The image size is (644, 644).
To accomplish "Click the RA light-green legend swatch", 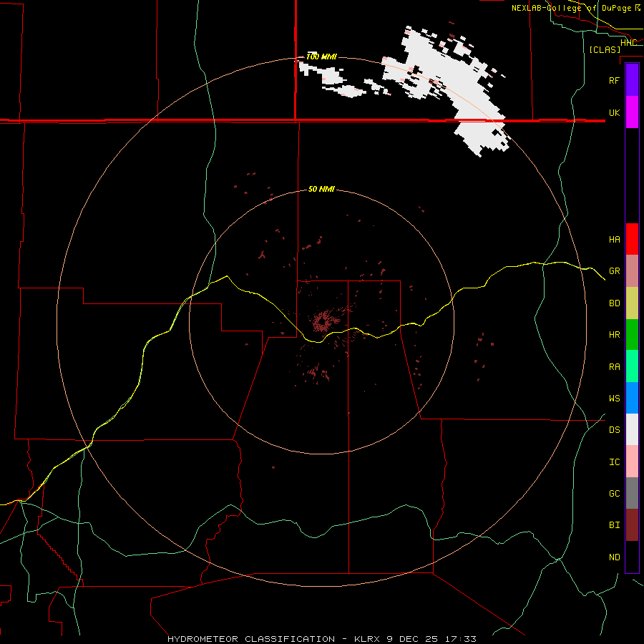I will [x=632, y=366].
